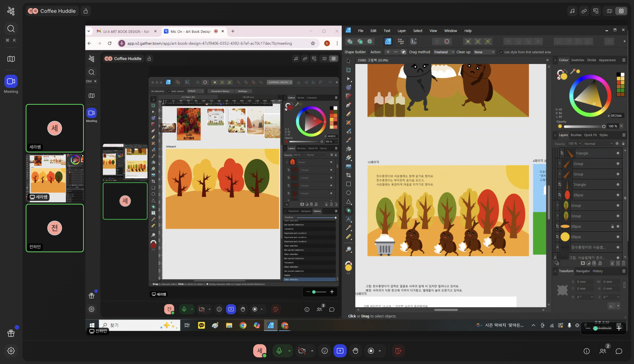Open the Clean up None dropdown
Image resolution: width=634 pixels, height=364 pixels.
tap(484, 52)
